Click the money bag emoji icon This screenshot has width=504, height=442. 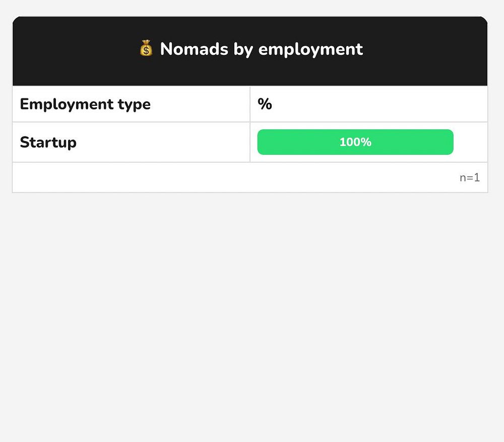click(146, 49)
